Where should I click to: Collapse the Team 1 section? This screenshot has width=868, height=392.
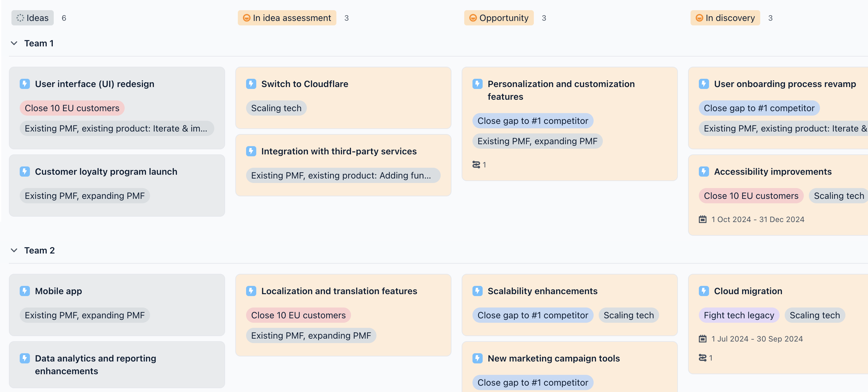14,43
